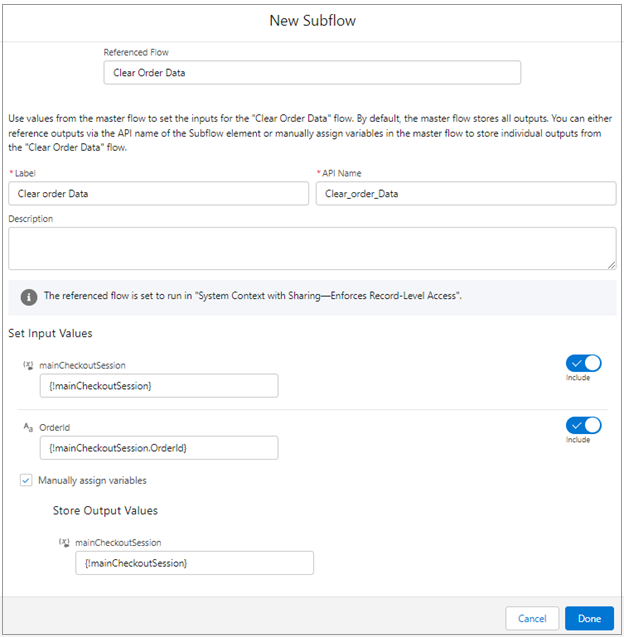Click the New Subflow dialog title
This screenshot has width=624, height=637.
[312, 20]
